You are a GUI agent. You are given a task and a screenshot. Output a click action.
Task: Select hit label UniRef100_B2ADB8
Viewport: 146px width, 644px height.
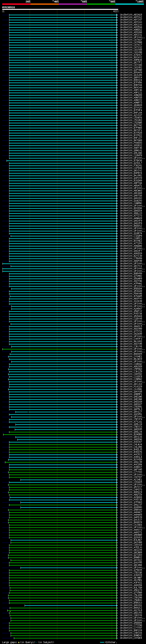(x=131, y=435)
